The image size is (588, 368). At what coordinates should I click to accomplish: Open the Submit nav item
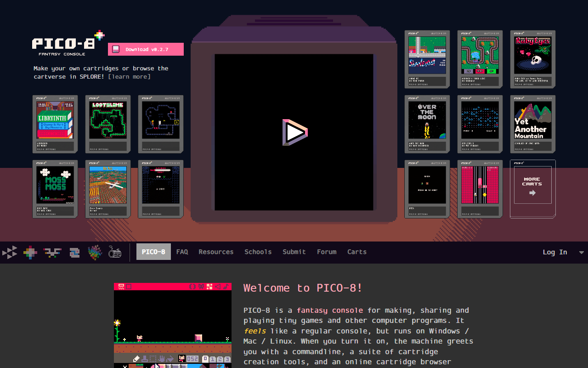pyautogui.click(x=294, y=252)
